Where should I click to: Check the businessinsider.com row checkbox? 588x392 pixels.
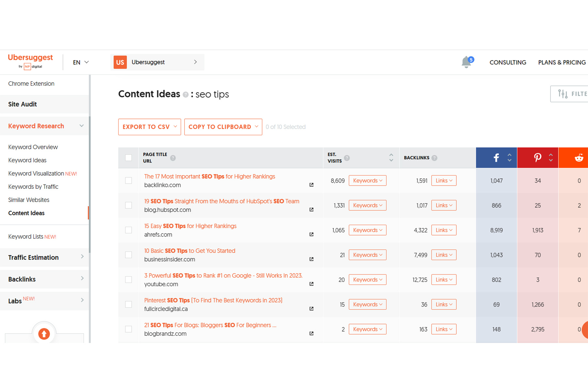pyautogui.click(x=128, y=255)
